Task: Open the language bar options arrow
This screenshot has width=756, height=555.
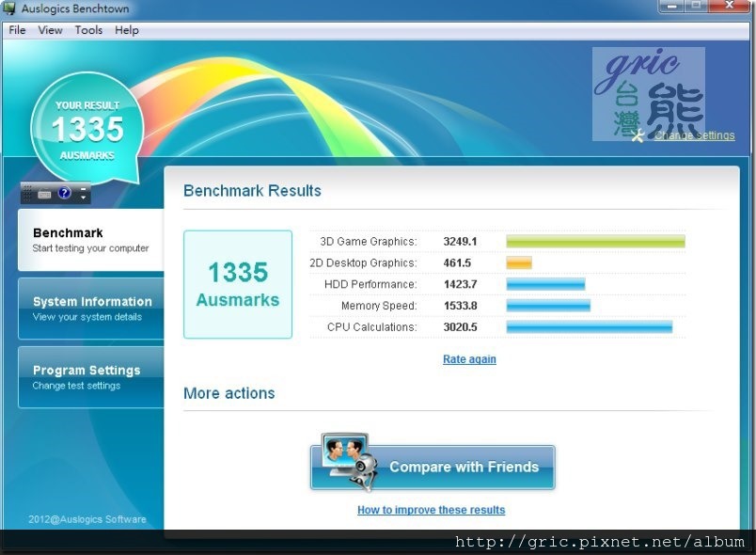Action: (x=84, y=198)
